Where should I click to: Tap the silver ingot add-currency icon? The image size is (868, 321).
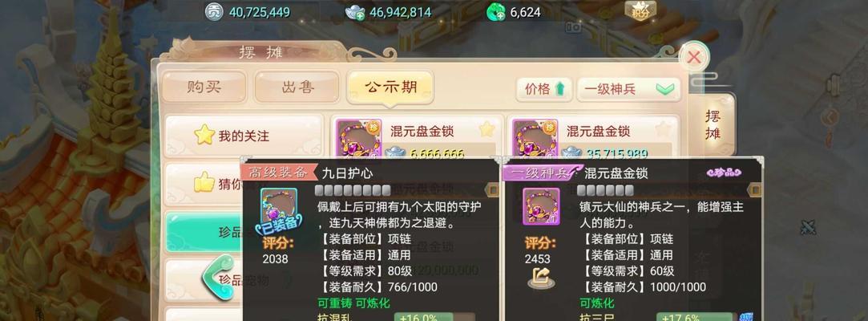click(355, 12)
